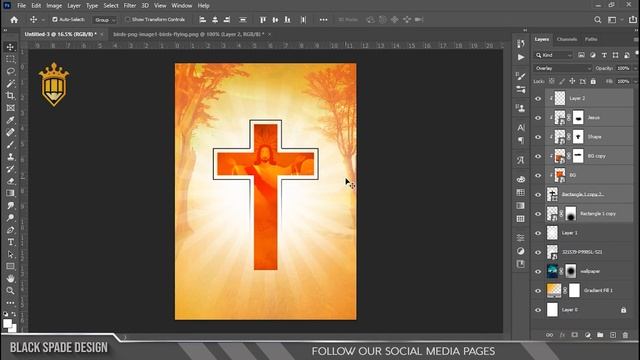Click the align top edges icon
Viewport: 640px width, 360px height.
pos(263,20)
